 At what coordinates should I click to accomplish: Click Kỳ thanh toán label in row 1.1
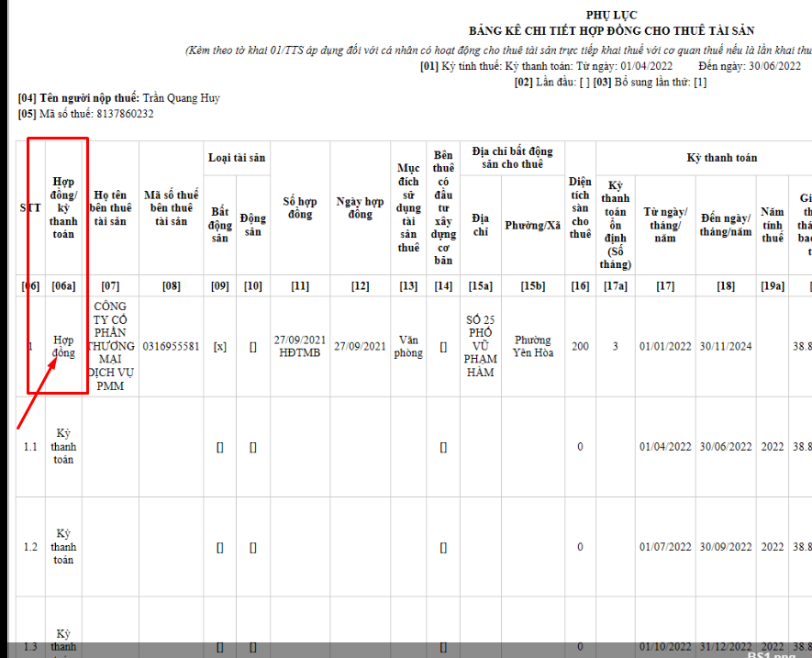63,447
